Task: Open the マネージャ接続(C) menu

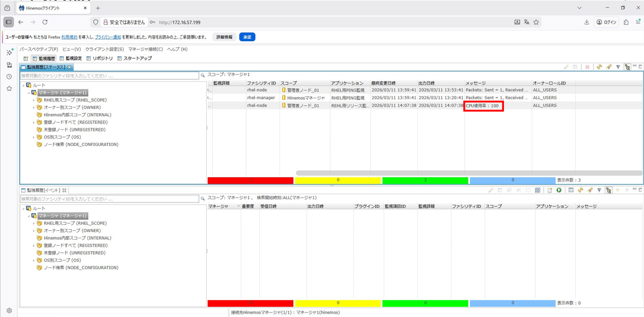Action: point(145,49)
